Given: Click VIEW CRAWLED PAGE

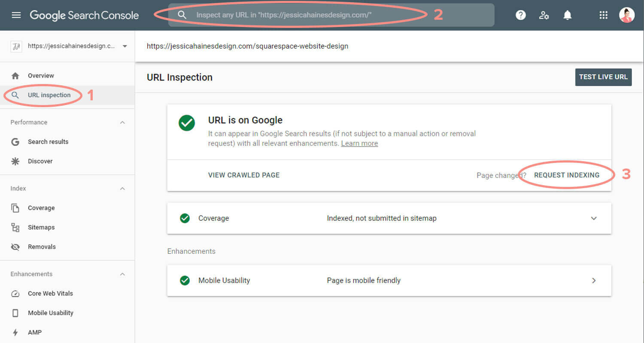Looking at the screenshot, I should point(244,175).
